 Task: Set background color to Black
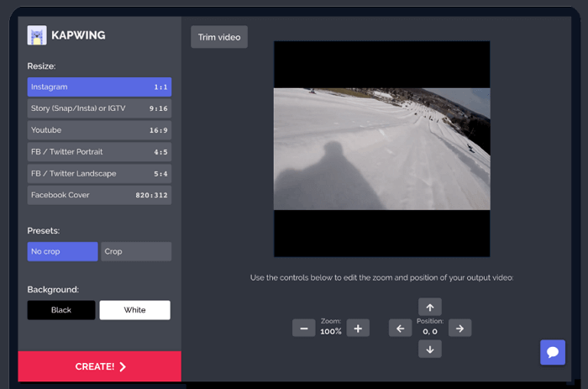point(61,310)
